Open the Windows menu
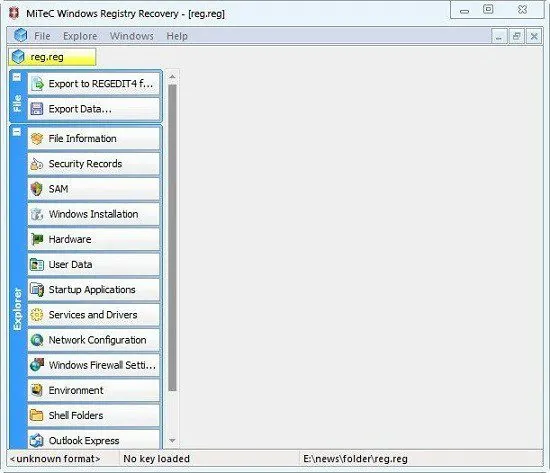 pos(132,36)
